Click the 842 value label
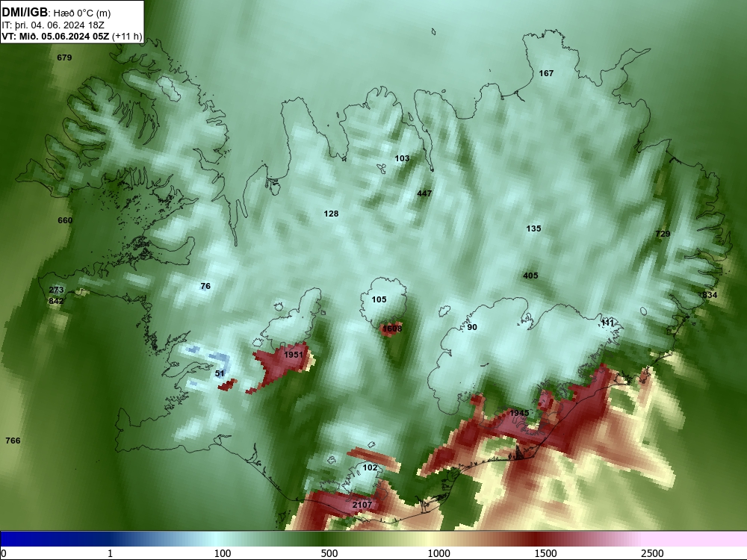This screenshot has width=747, height=560. pos(56,301)
